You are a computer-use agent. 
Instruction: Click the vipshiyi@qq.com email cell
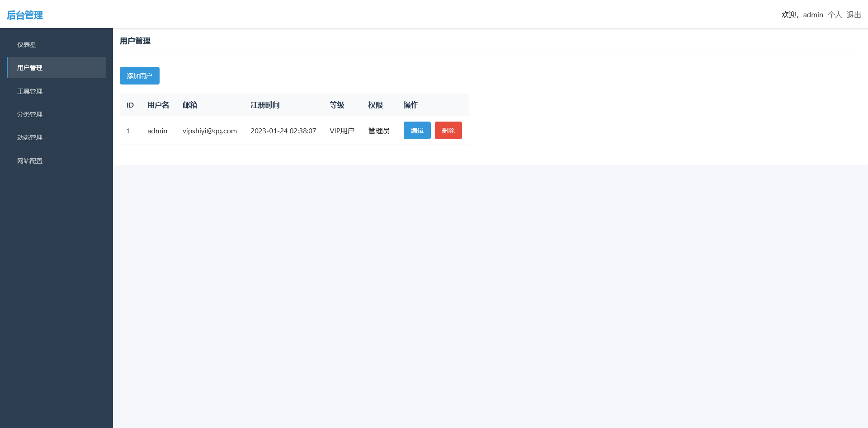[209, 131]
